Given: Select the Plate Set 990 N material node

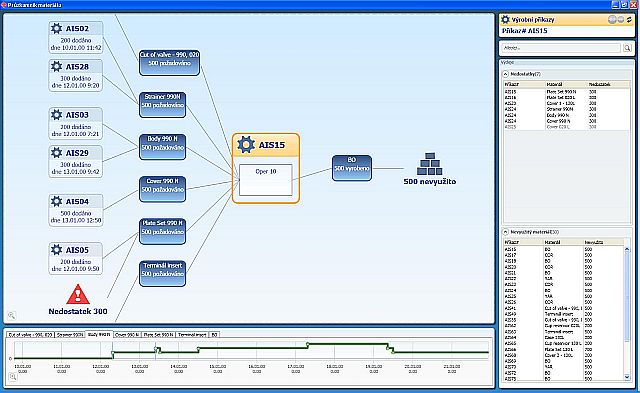Looking at the screenshot, I should [162, 231].
